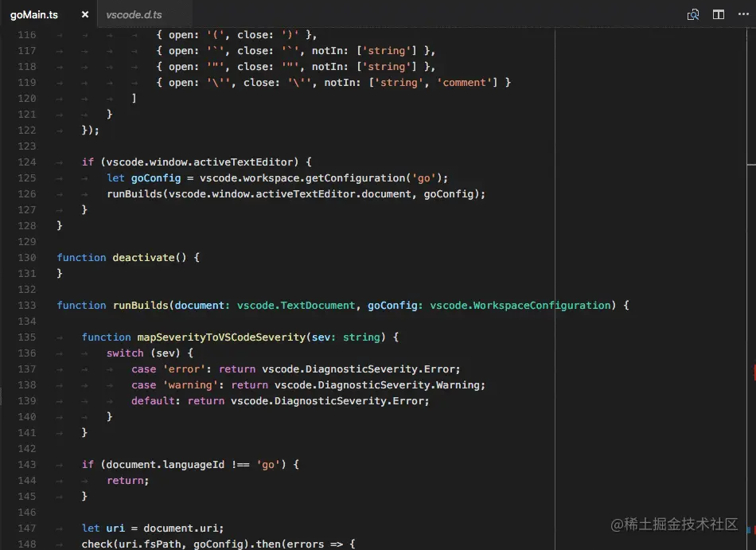Close the goMain.ts tab

coord(85,14)
